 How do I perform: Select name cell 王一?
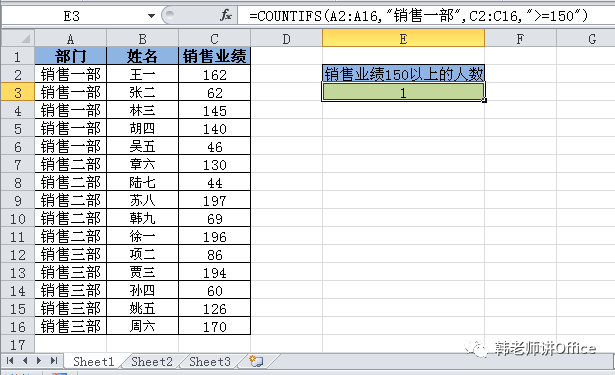142,74
